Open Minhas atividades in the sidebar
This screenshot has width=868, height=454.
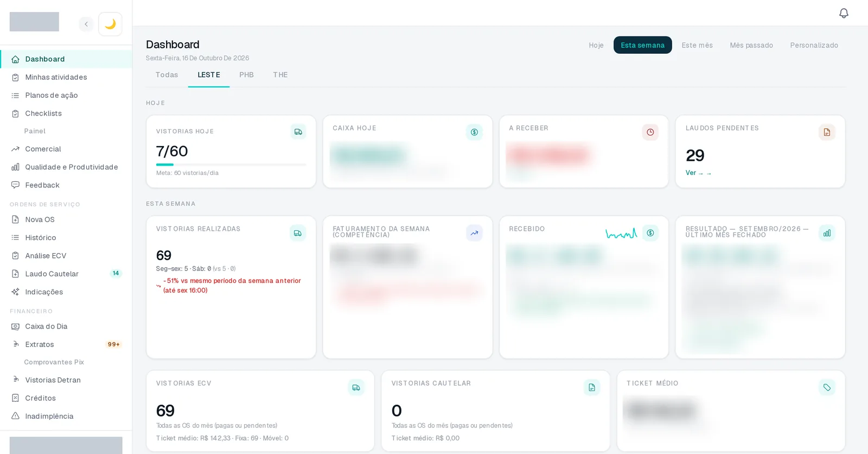click(66, 77)
